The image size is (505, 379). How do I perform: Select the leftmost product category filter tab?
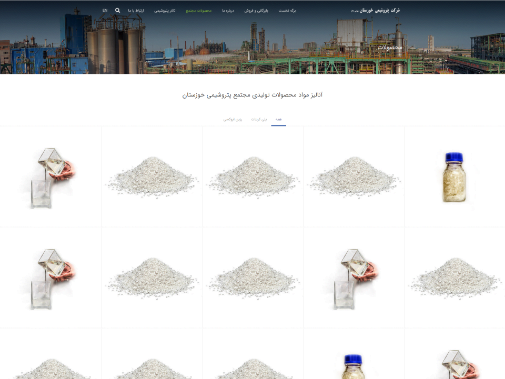[233, 119]
